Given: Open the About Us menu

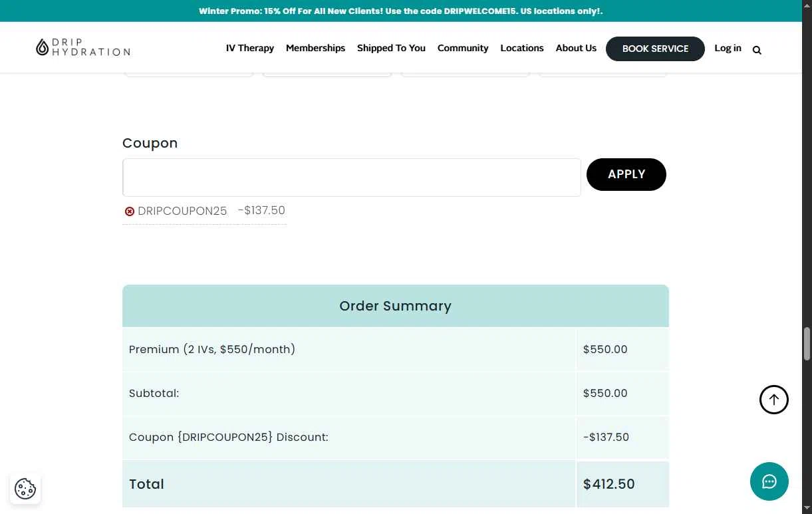Looking at the screenshot, I should [576, 48].
